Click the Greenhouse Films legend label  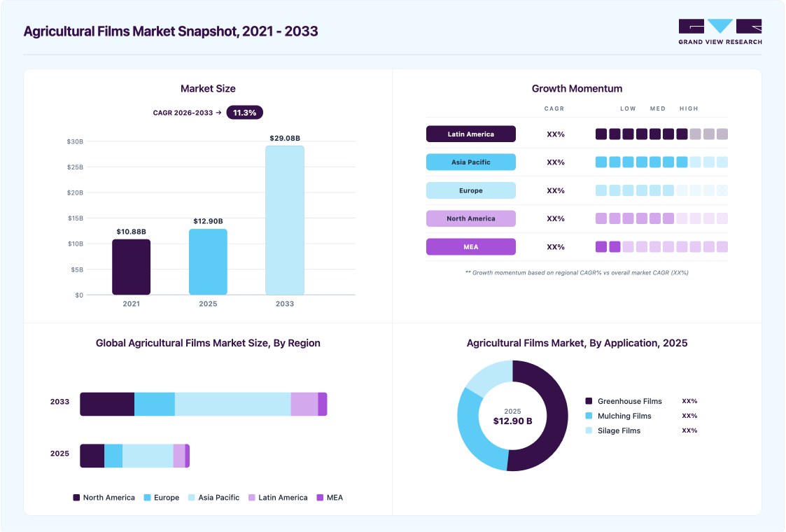(630, 401)
